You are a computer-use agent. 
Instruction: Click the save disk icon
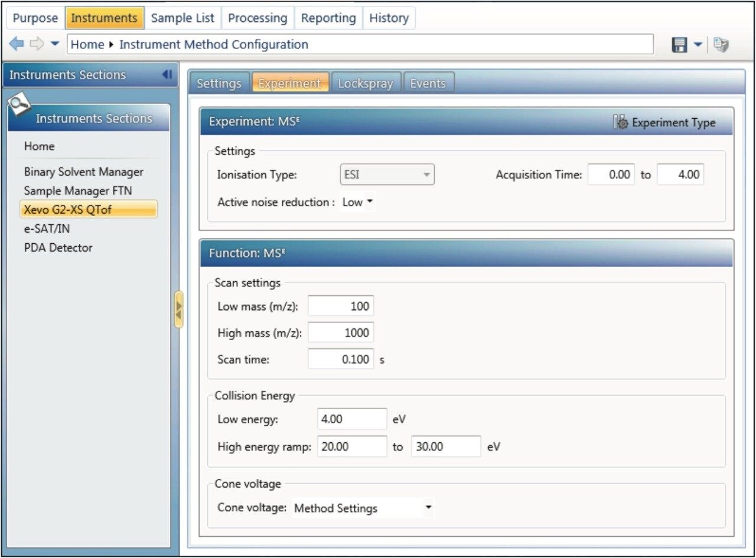[x=680, y=45]
